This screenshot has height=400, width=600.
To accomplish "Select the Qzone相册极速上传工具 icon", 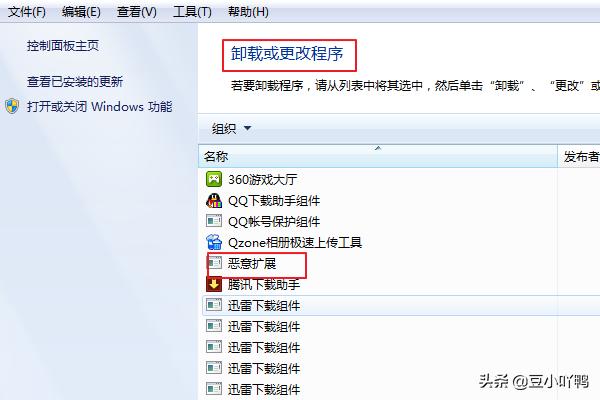I will click(214, 242).
